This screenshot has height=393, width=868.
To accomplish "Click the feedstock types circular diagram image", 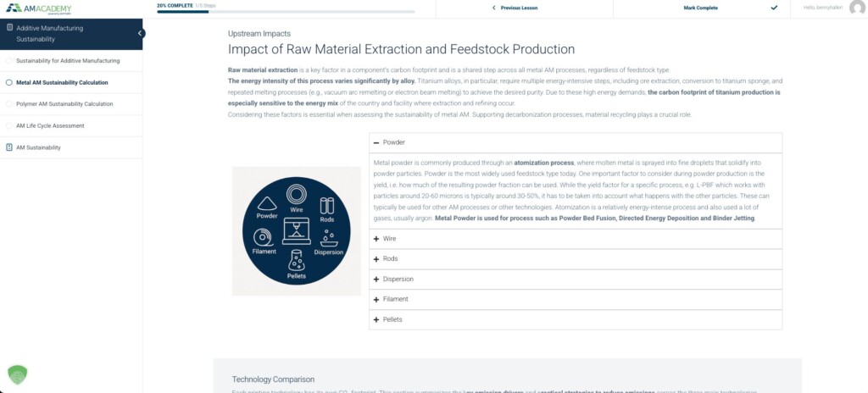I will pos(297,231).
